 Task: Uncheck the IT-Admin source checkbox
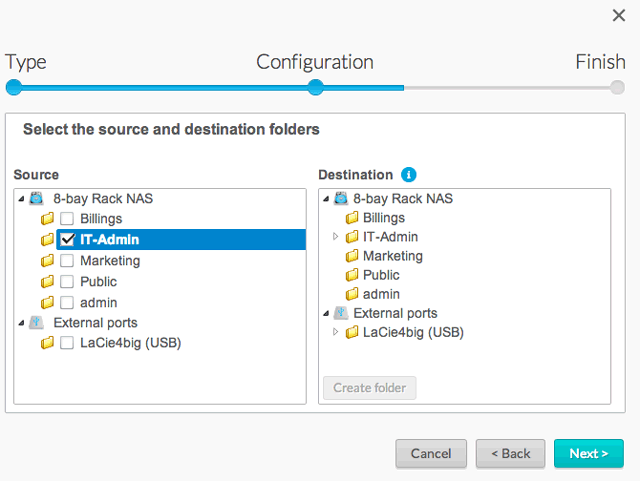[67, 239]
